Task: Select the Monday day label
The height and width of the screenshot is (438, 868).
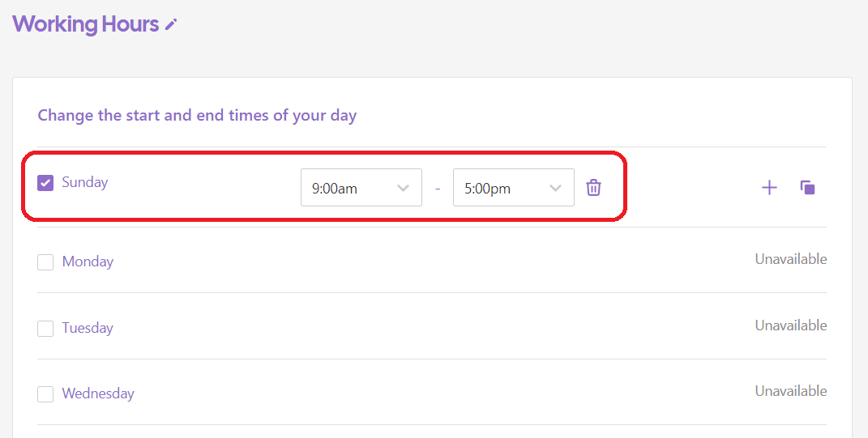Action: 88,262
